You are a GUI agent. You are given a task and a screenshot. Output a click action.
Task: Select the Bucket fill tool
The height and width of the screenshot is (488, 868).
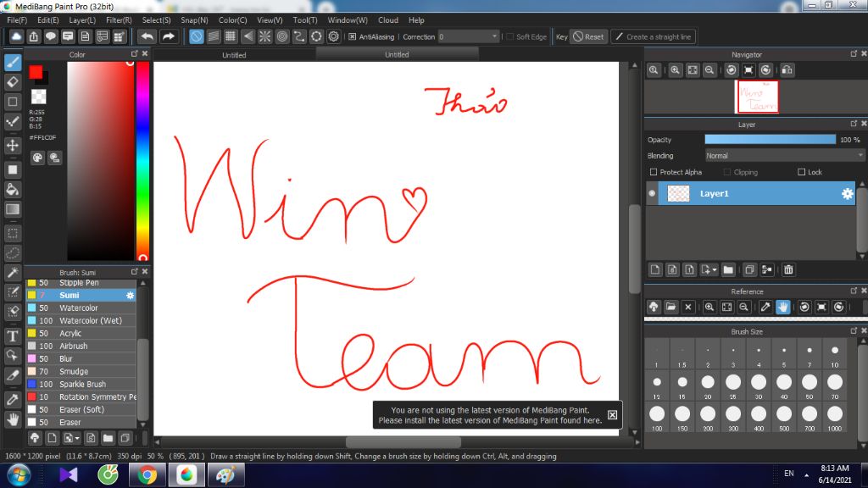[x=13, y=189]
